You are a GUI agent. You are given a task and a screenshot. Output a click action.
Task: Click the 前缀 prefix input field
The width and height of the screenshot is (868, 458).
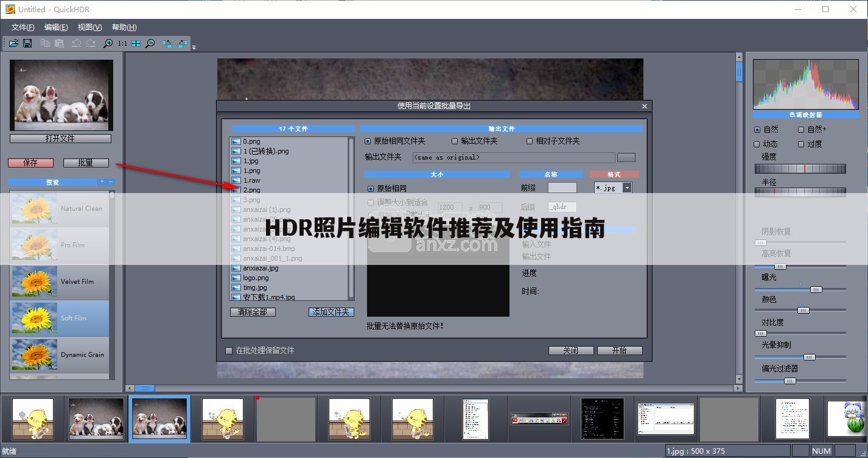pos(562,188)
